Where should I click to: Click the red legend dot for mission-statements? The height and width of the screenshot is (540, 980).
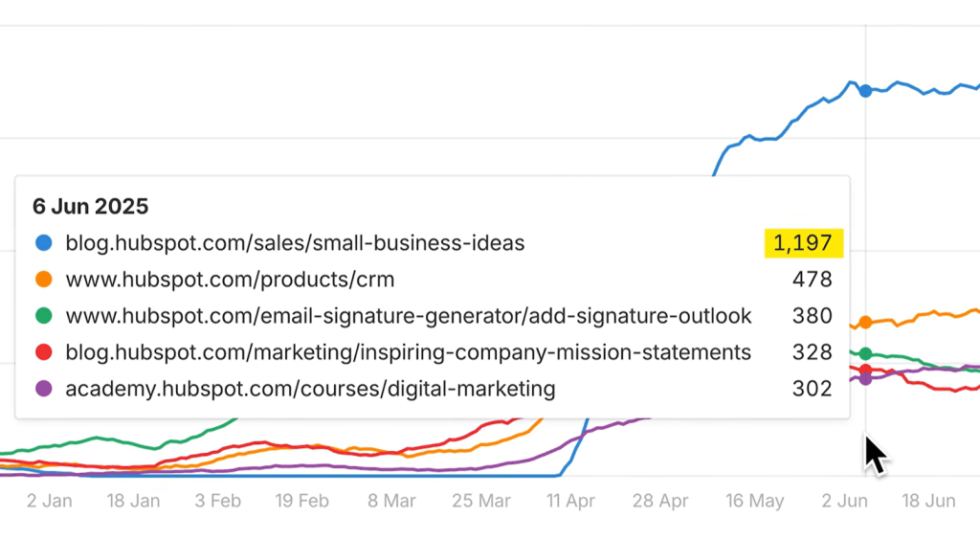[x=44, y=352]
